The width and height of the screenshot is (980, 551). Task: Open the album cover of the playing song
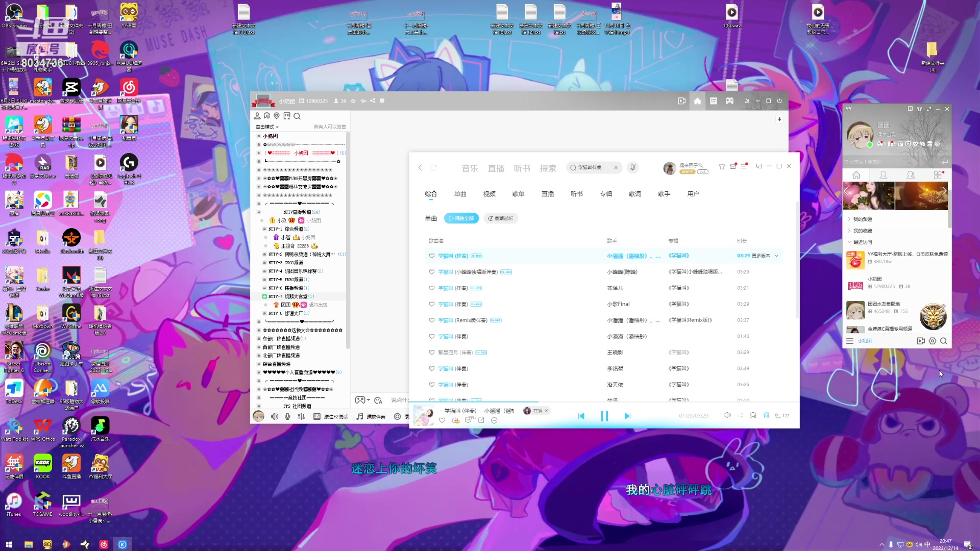pyautogui.click(x=423, y=415)
